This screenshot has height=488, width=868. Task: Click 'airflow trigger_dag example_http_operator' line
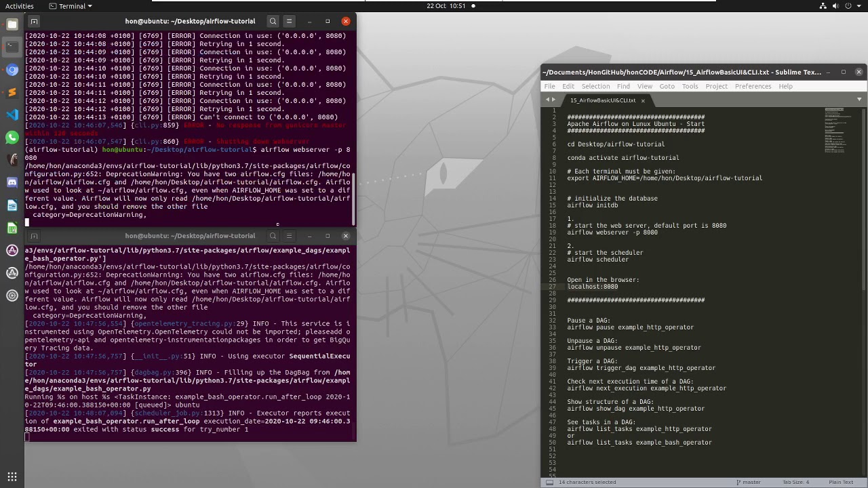(x=642, y=368)
